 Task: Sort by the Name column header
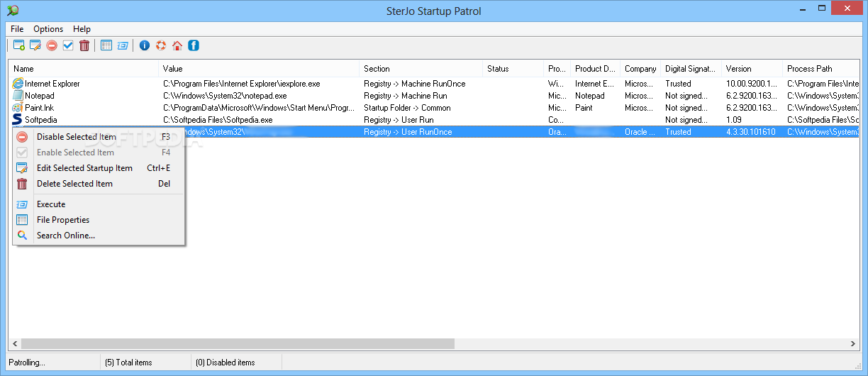pos(84,69)
